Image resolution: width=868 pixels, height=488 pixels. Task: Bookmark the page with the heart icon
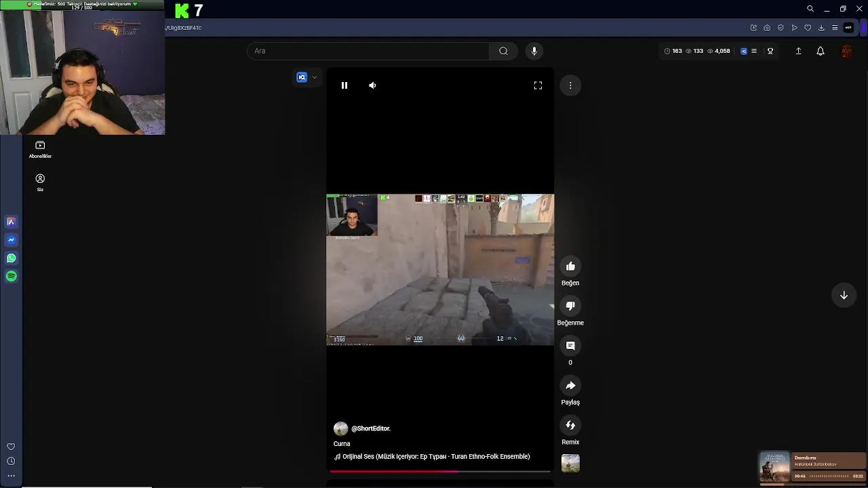(808, 28)
